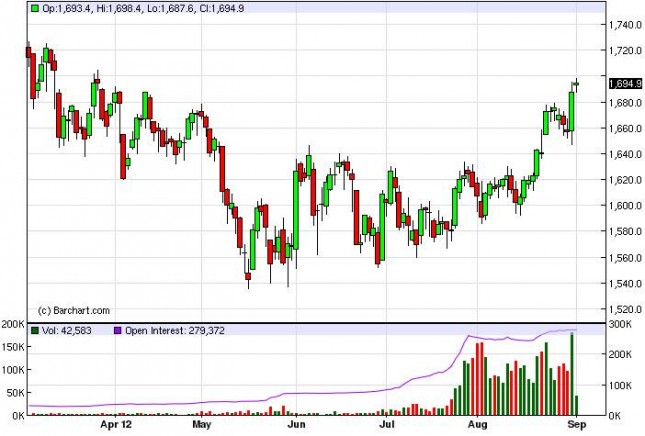The height and width of the screenshot is (436, 645).
Task: Click the green OHLC legend square
Action: tap(35, 8)
